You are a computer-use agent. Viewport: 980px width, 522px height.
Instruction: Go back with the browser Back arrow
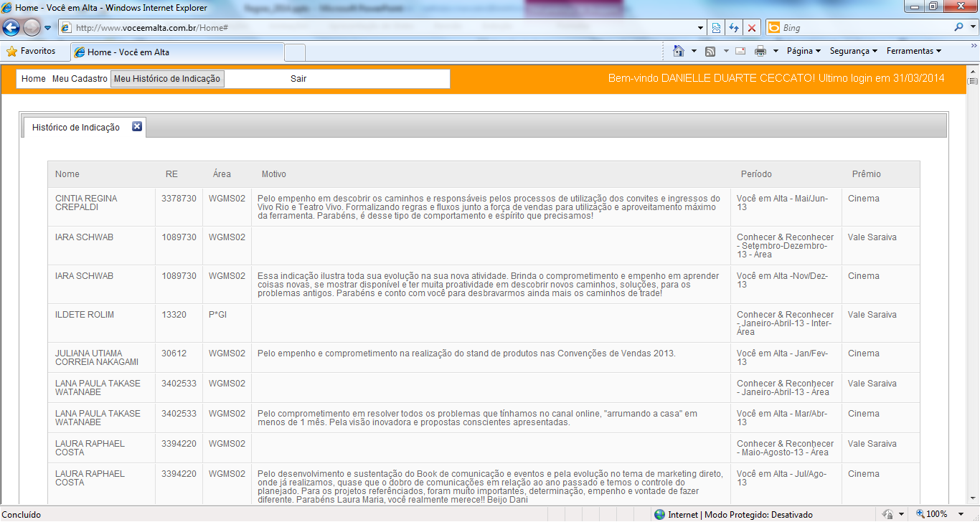point(11,28)
